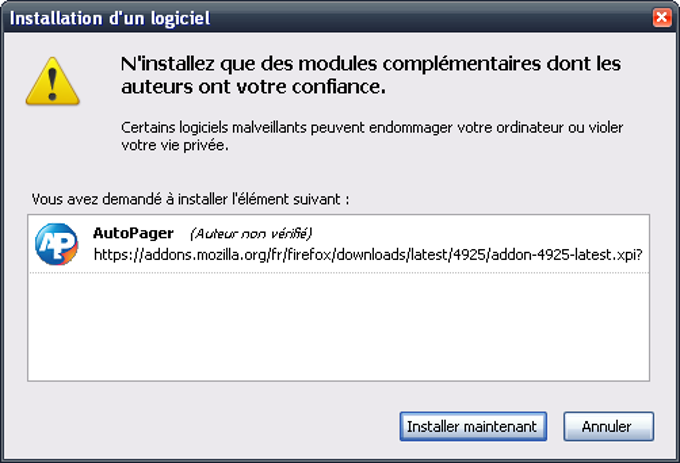Click the Auteur non vérifié label
The height and width of the screenshot is (463, 680).
pos(251,234)
